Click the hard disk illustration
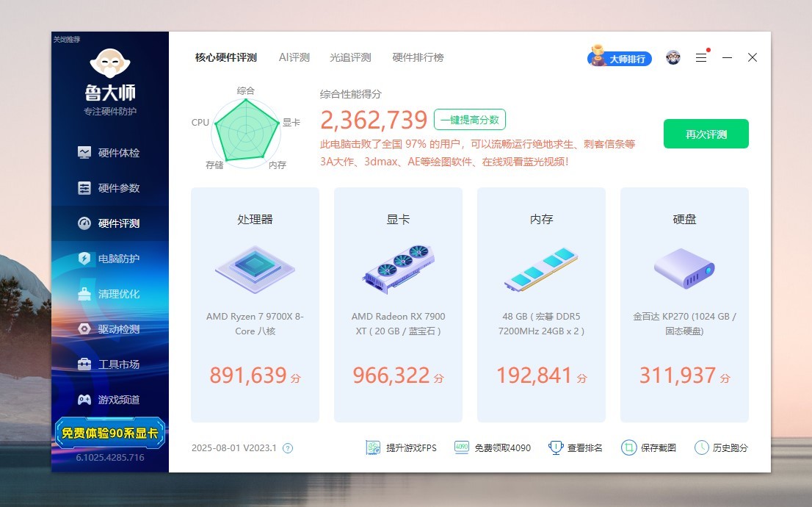This screenshot has height=507, width=812. click(x=684, y=268)
